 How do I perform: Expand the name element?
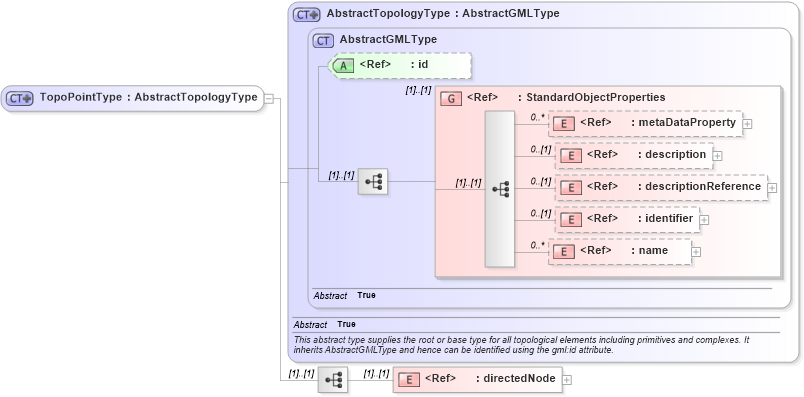696,252
